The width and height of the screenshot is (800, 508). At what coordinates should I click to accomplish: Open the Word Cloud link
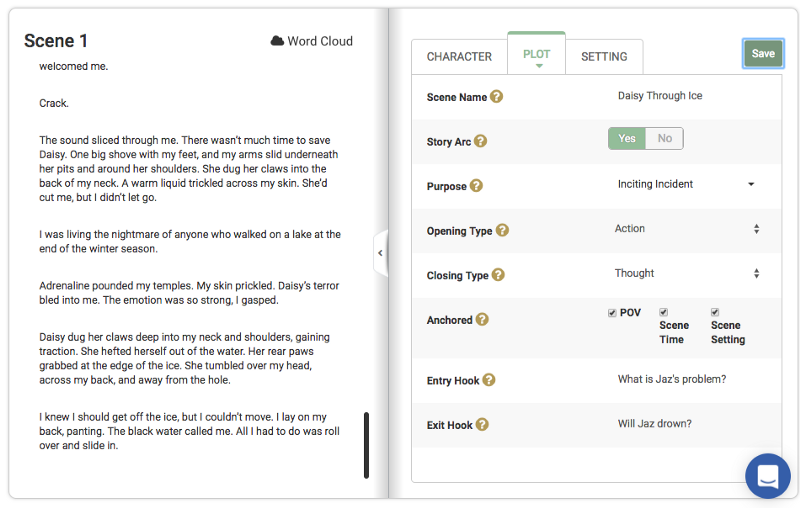311,41
